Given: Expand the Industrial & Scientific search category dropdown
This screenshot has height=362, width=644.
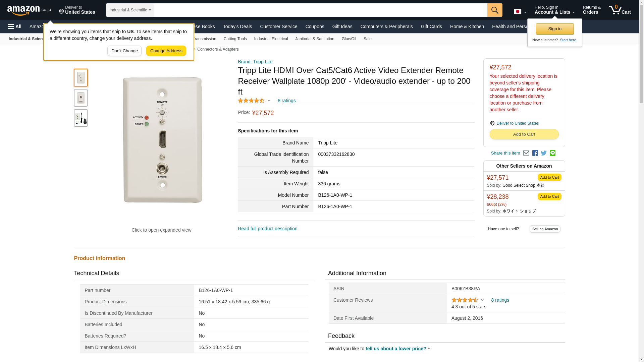Looking at the screenshot, I should point(130,10).
